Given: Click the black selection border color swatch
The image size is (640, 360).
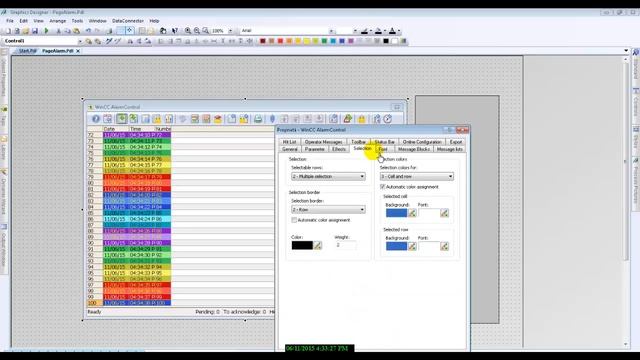Looking at the screenshot, I should coord(302,245).
